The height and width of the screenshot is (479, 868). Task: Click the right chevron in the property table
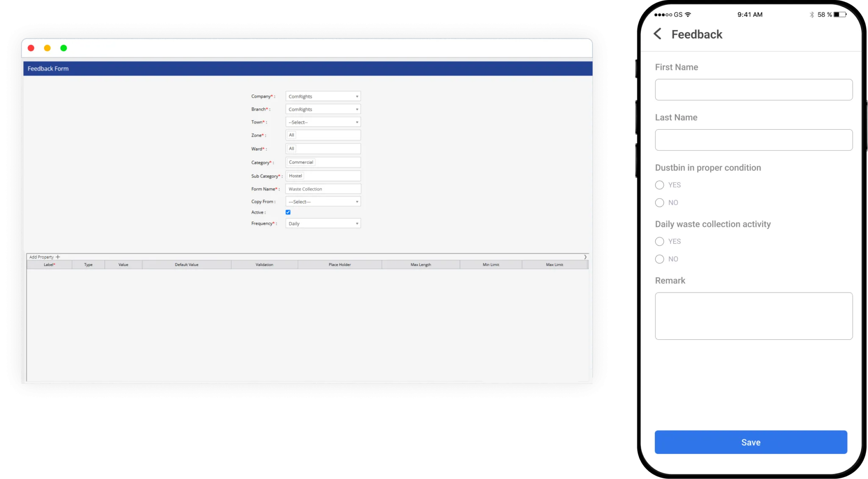click(585, 257)
